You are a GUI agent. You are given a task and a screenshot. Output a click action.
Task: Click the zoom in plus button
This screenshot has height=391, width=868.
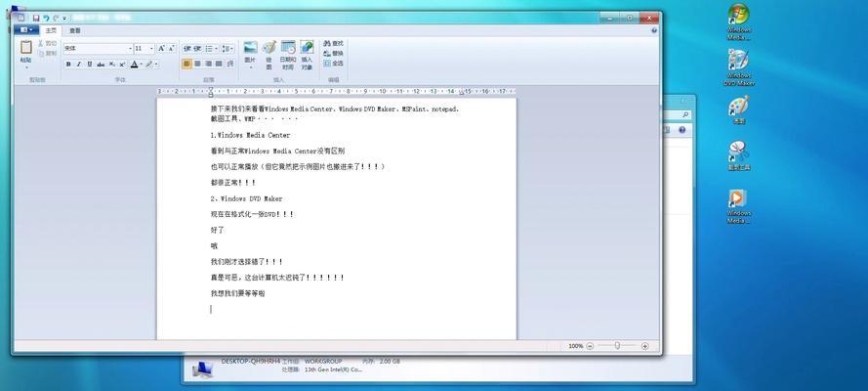(x=645, y=346)
